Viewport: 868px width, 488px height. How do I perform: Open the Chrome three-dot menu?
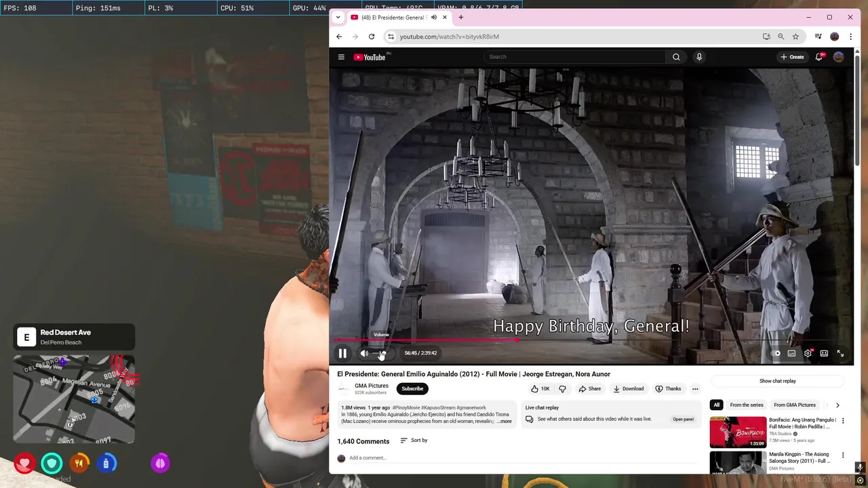[x=851, y=37]
